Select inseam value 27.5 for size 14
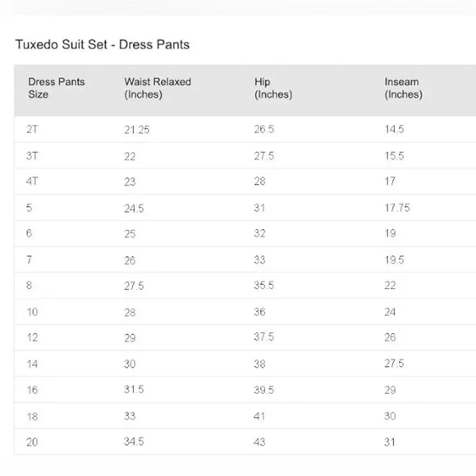 pyautogui.click(x=394, y=364)
